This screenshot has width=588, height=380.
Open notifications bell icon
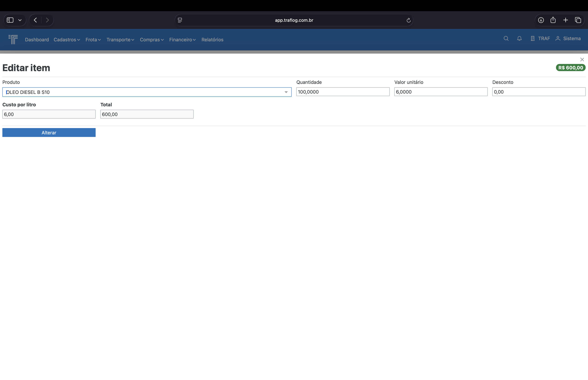pos(519,38)
